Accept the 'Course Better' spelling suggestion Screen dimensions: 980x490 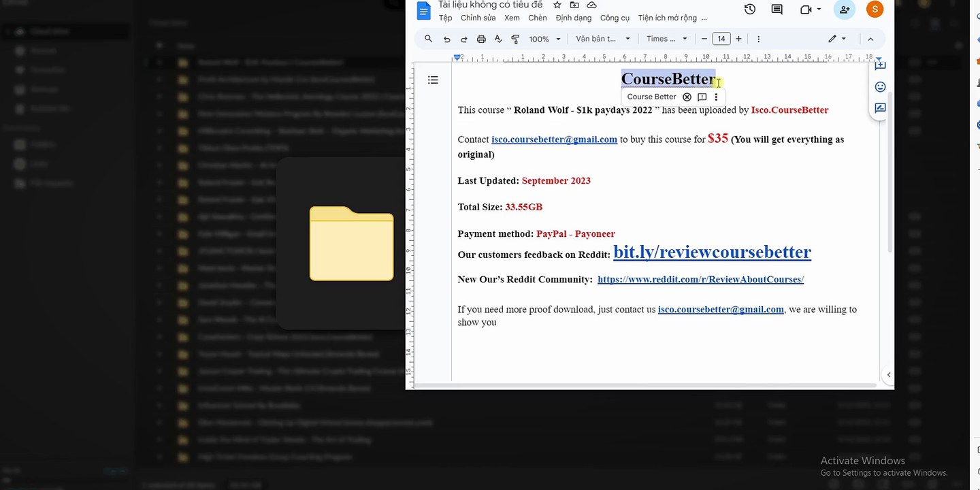(x=651, y=97)
